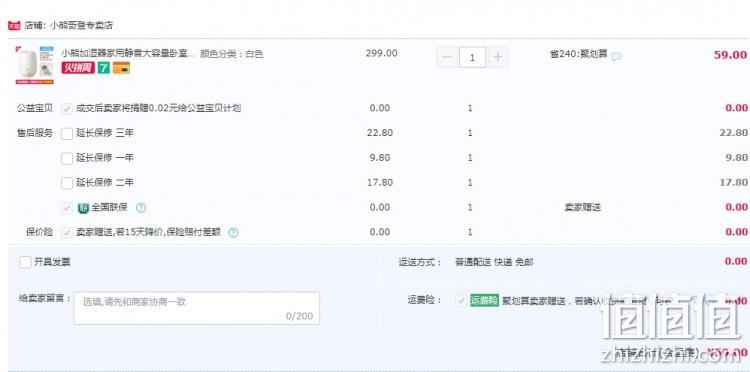Toggle the 公益宝贝 donation checkbox
The width and height of the screenshot is (750, 372).
pos(67,109)
